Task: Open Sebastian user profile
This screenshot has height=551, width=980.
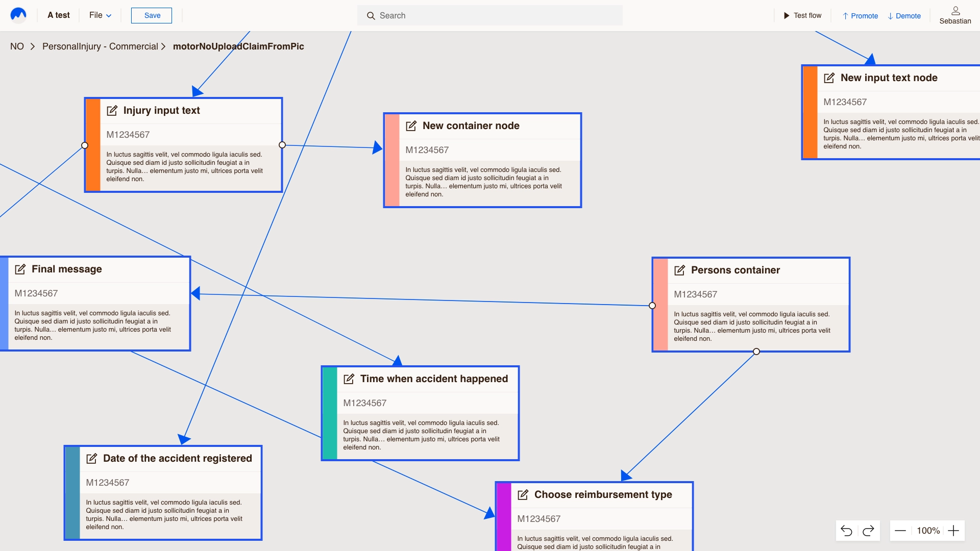Action: click(955, 15)
